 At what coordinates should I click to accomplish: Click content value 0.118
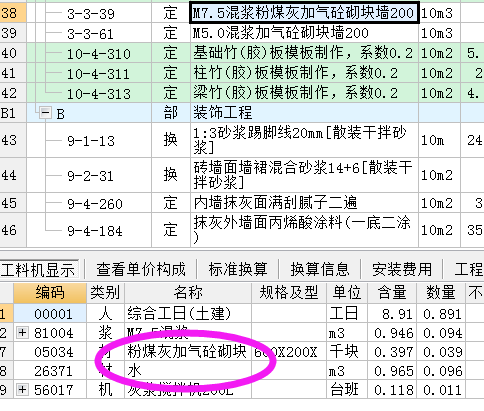[x=392, y=389]
